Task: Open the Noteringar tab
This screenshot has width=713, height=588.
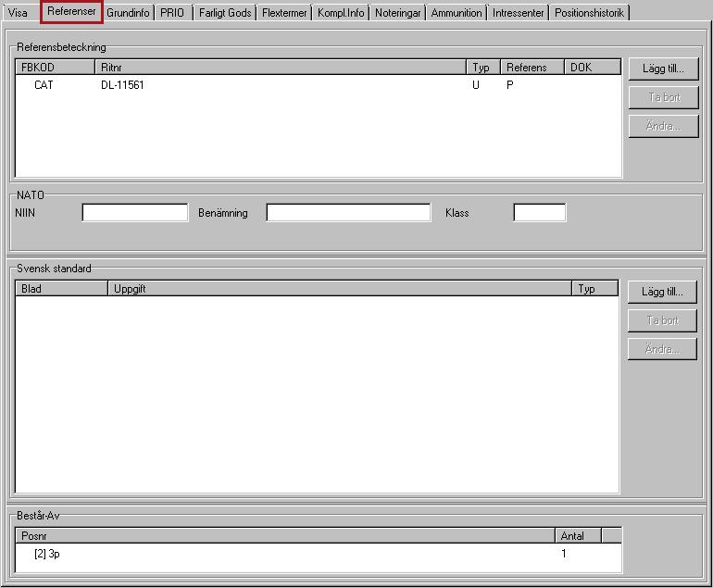Action: (x=398, y=13)
